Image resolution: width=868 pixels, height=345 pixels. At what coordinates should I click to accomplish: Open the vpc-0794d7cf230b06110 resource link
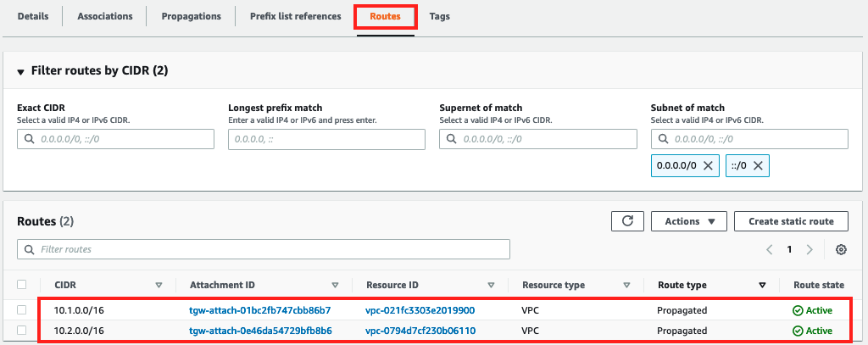(x=420, y=331)
